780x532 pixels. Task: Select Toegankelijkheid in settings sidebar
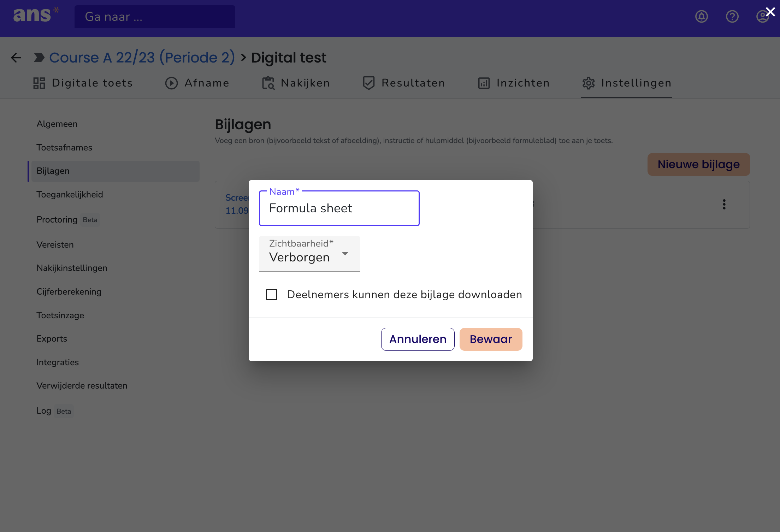pyautogui.click(x=70, y=195)
